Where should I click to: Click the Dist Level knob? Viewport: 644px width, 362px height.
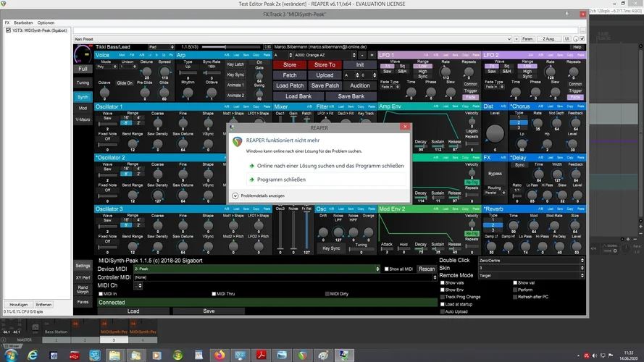495,134
